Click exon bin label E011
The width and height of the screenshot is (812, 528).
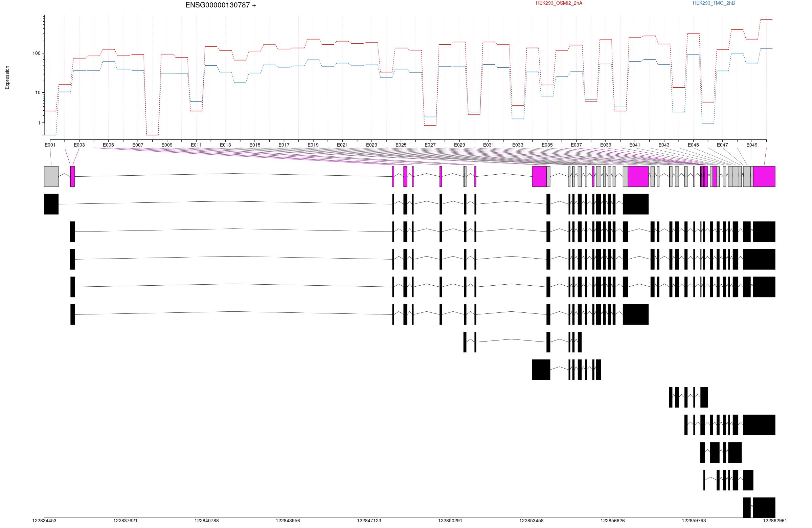click(x=196, y=145)
